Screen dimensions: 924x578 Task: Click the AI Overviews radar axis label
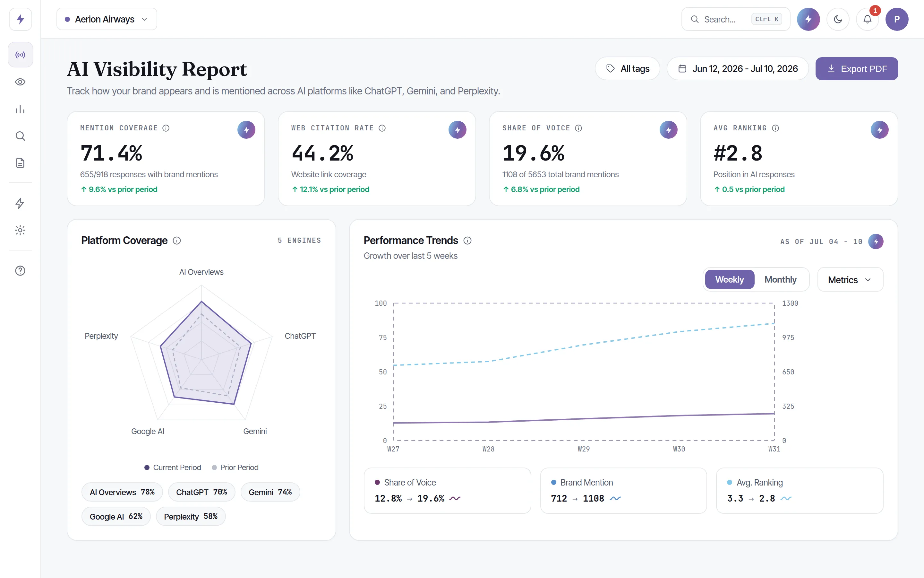(x=201, y=272)
